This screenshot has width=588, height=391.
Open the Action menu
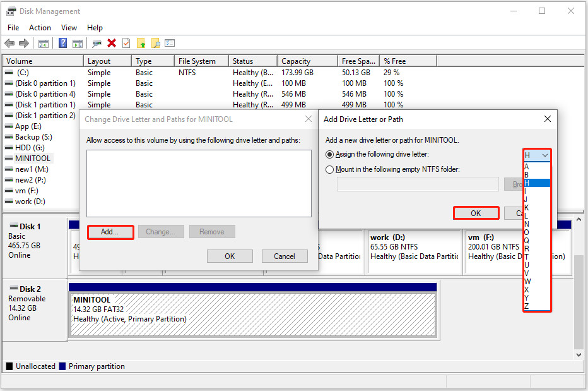point(40,27)
